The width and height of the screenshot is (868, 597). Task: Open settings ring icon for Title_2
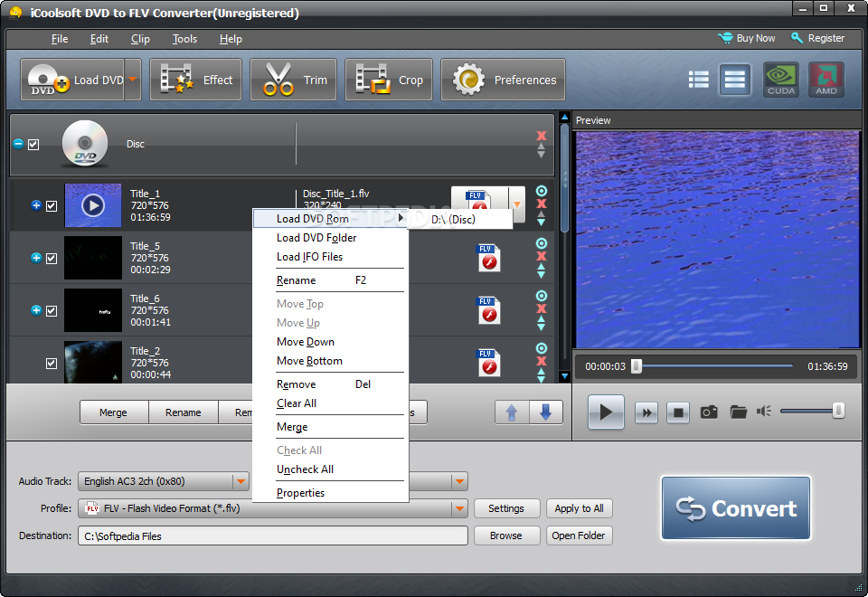coord(542,348)
